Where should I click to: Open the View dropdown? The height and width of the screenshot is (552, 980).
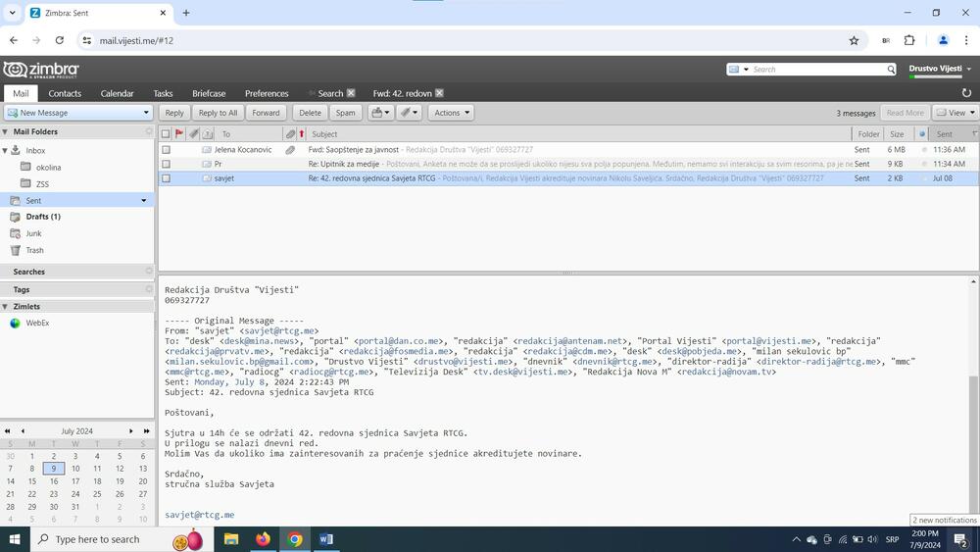[x=955, y=113]
